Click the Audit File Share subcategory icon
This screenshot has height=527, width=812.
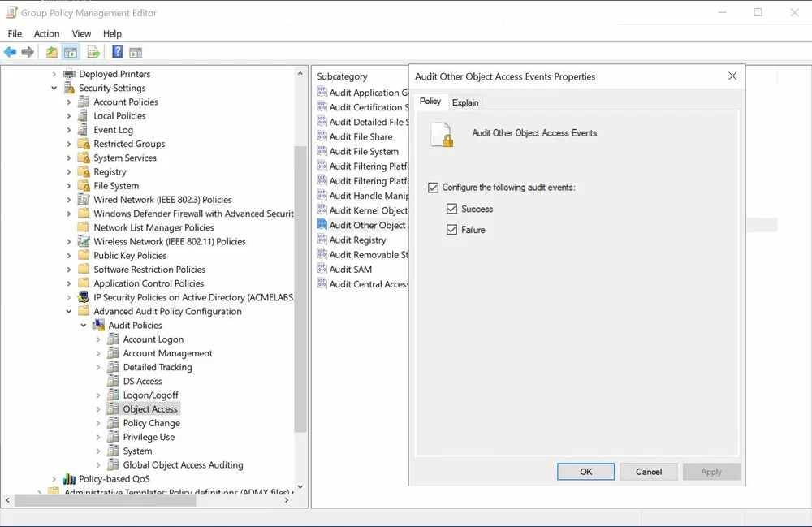point(322,136)
